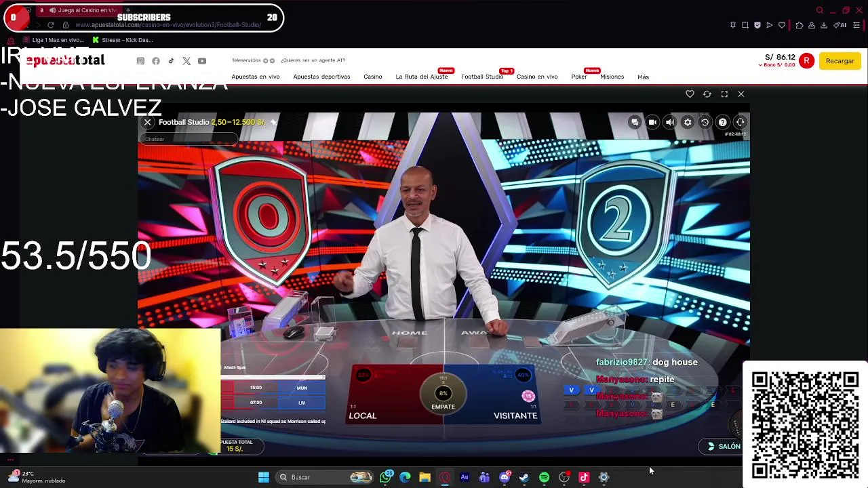Bookmark the page with the browser toolbar heart

[782, 25]
